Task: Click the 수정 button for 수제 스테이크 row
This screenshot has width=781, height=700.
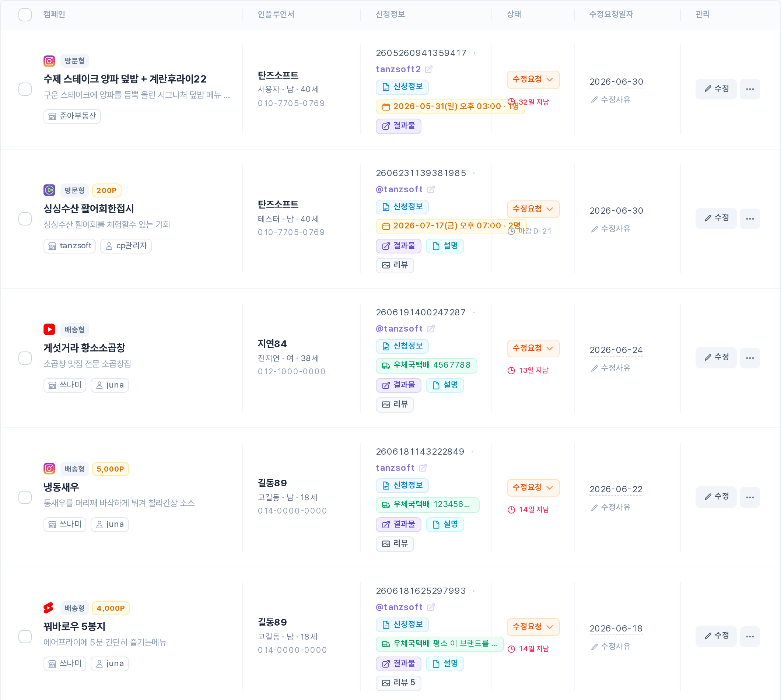Action: click(716, 89)
